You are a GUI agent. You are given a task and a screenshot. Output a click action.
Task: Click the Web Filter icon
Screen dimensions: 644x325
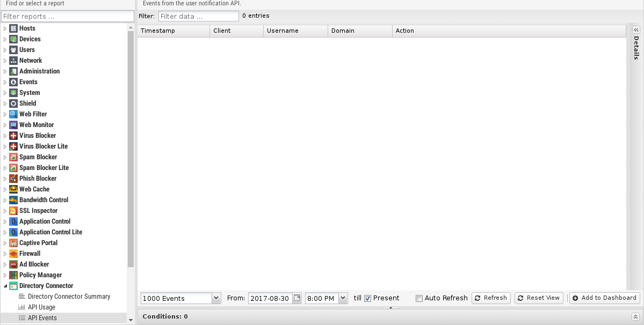coord(13,114)
